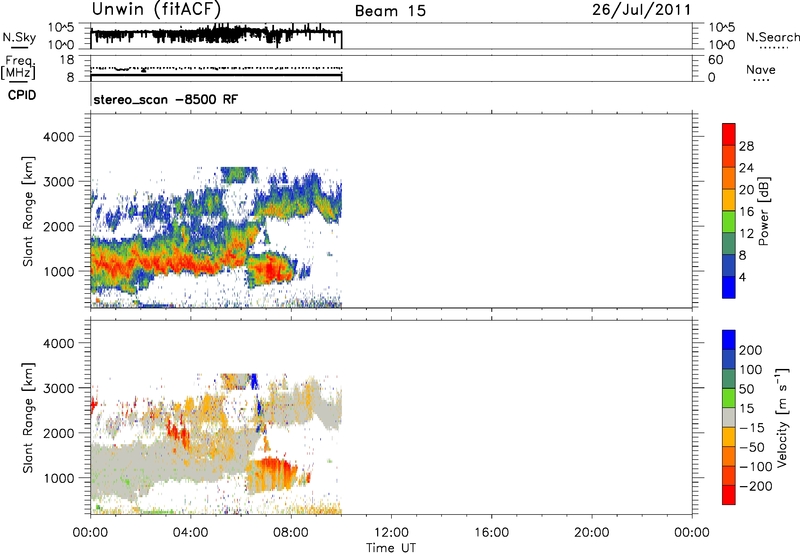Click the '4000' tick of the power panel
800x554 pixels.
pos(59,137)
